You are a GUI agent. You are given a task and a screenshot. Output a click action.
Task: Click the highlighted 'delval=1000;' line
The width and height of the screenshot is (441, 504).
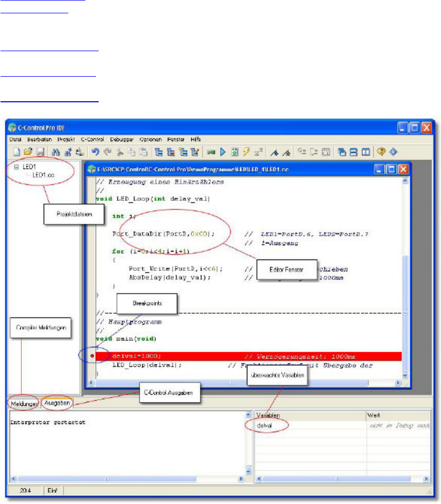coord(248,356)
